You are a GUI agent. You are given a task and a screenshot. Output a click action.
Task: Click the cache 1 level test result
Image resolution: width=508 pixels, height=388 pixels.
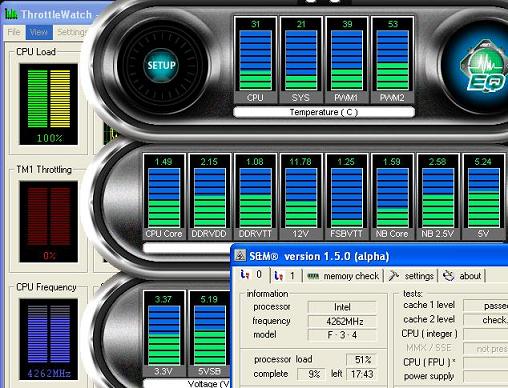pyautogui.click(x=486, y=306)
